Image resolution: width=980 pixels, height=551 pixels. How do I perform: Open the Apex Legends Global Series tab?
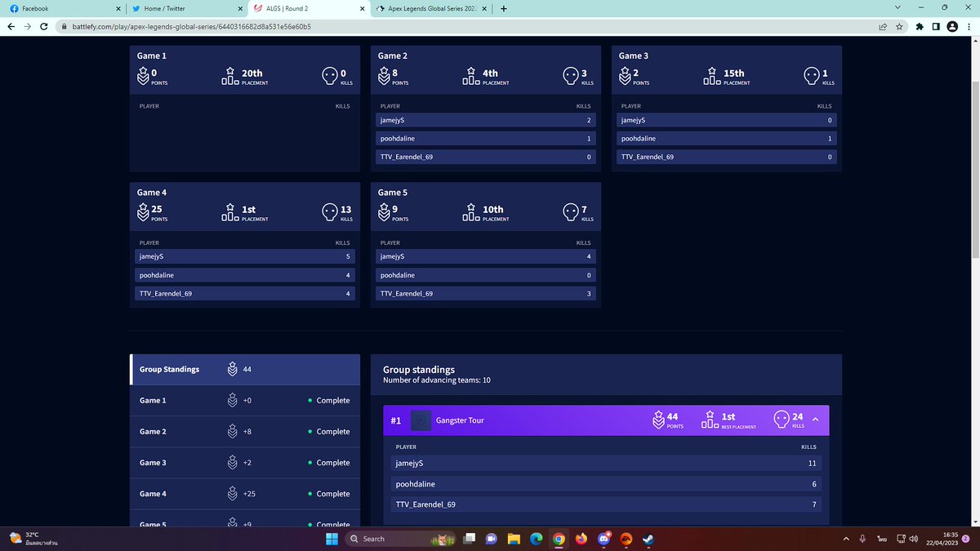[x=430, y=8]
